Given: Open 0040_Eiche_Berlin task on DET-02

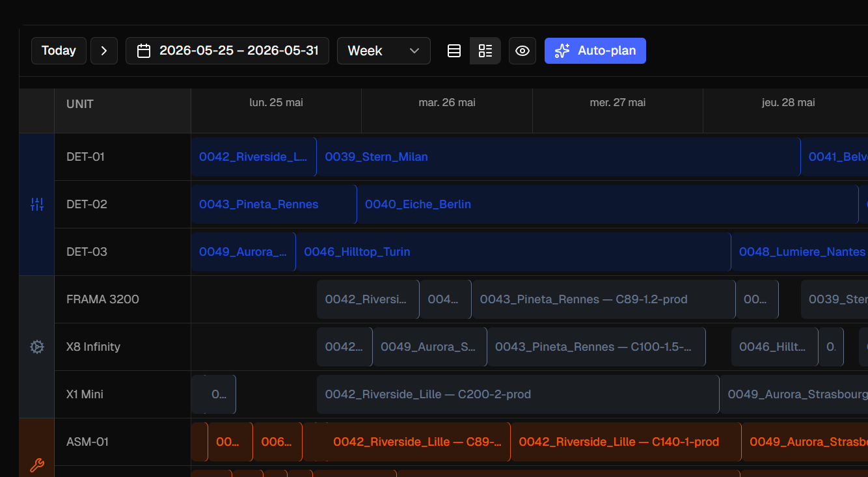Looking at the screenshot, I should click(x=608, y=204).
